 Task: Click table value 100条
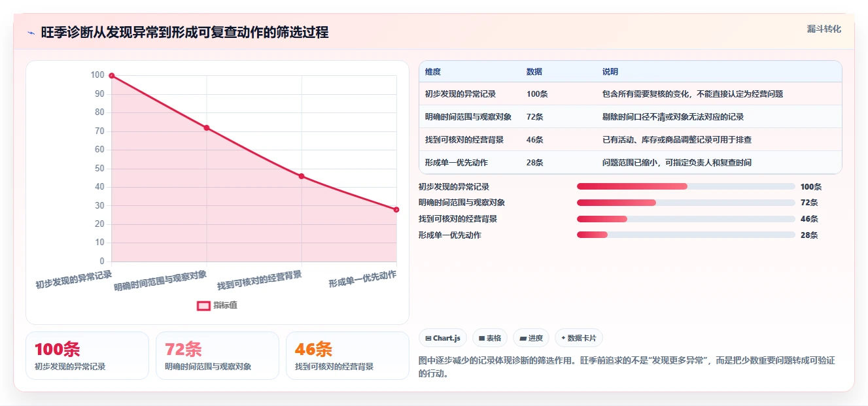point(537,94)
